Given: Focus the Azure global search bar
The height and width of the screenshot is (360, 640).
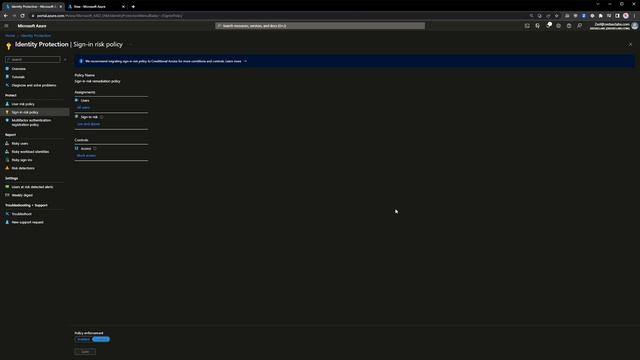Looking at the screenshot, I should tap(320, 26).
